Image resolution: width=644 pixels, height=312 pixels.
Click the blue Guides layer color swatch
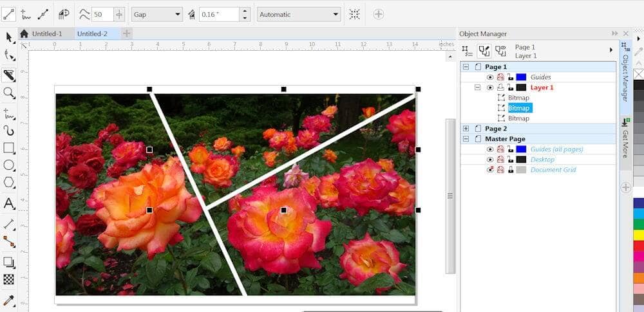click(x=521, y=77)
